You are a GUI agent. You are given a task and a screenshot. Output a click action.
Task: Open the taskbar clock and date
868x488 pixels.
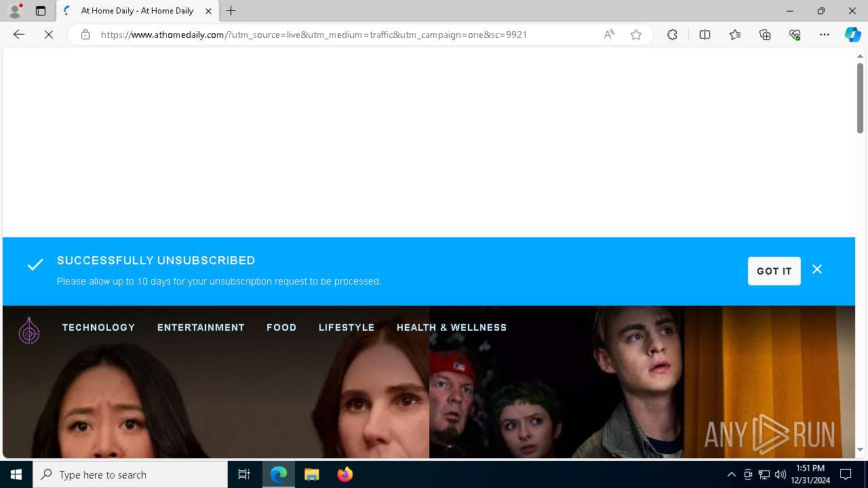point(810,474)
